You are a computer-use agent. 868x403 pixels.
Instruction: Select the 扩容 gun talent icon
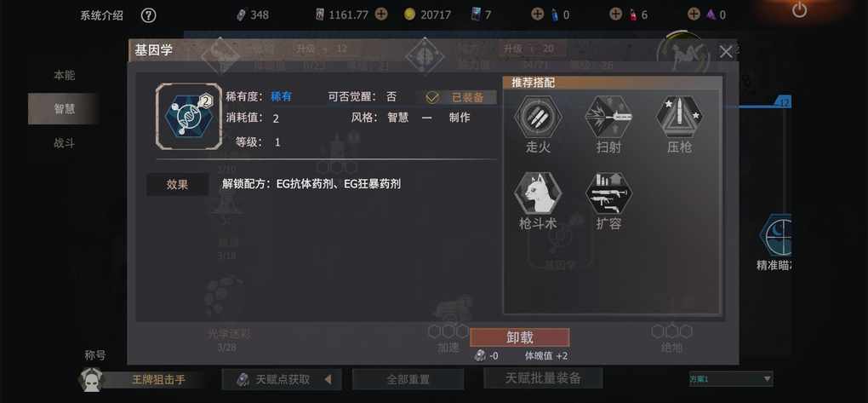pyautogui.click(x=608, y=193)
